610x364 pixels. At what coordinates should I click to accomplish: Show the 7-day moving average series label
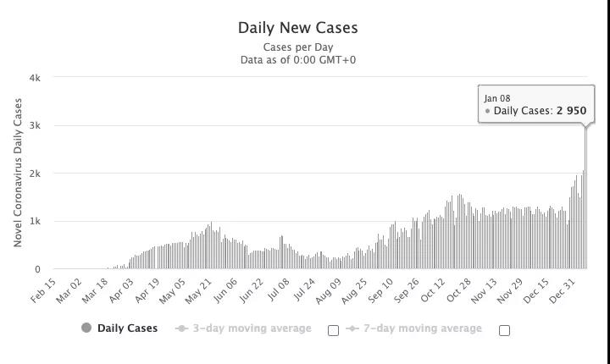[422, 328]
